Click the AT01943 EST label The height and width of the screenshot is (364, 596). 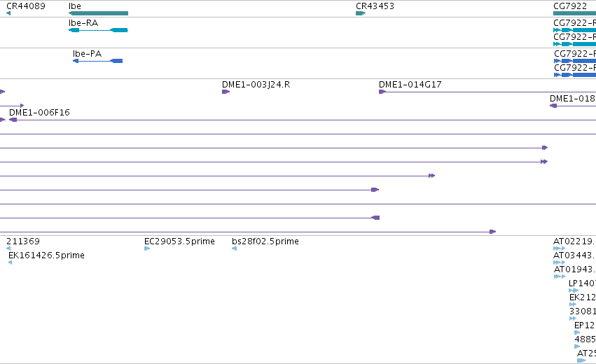pyautogui.click(x=574, y=269)
